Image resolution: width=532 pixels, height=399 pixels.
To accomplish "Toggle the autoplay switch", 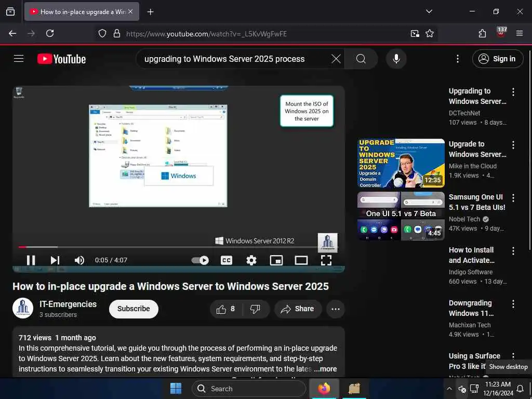I will point(200,260).
